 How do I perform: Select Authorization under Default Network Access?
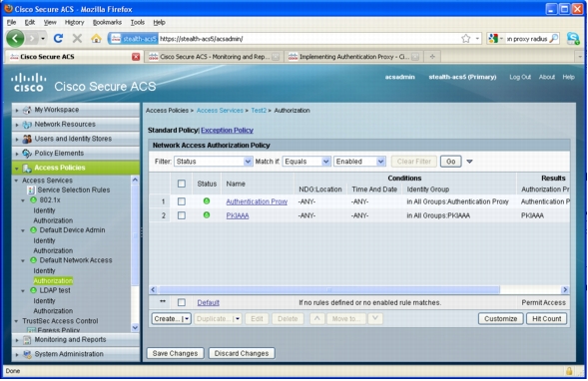[53, 280]
